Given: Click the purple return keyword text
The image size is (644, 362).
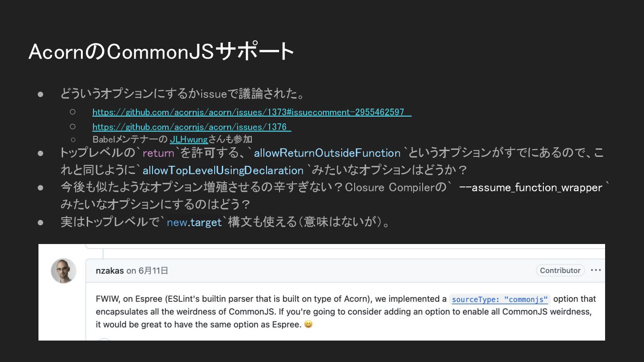Looking at the screenshot, I should [x=158, y=153].
